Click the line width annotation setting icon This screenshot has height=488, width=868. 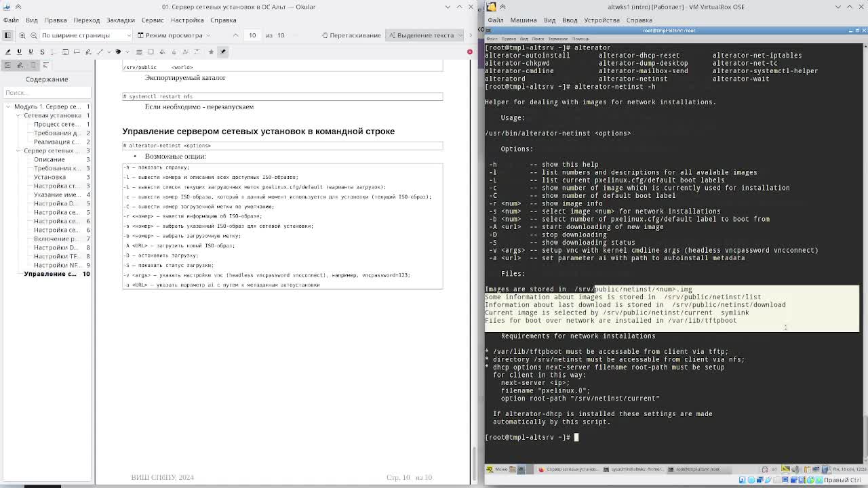(x=139, y=52)
